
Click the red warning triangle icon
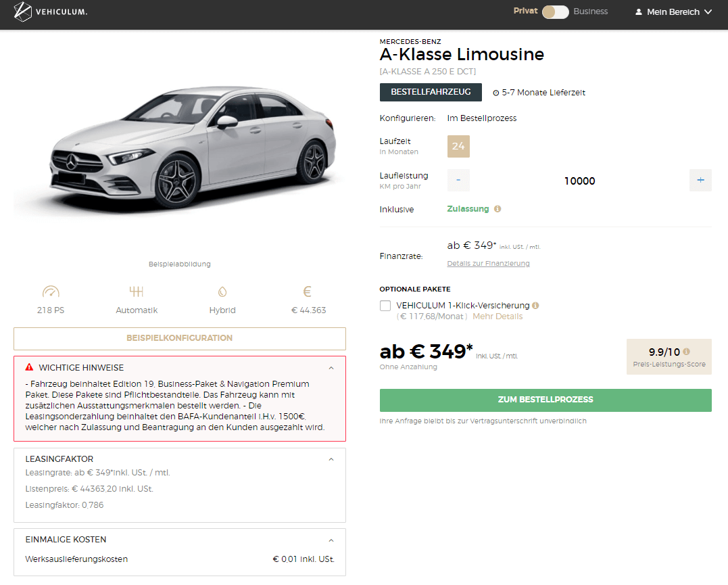click(29, 367)
